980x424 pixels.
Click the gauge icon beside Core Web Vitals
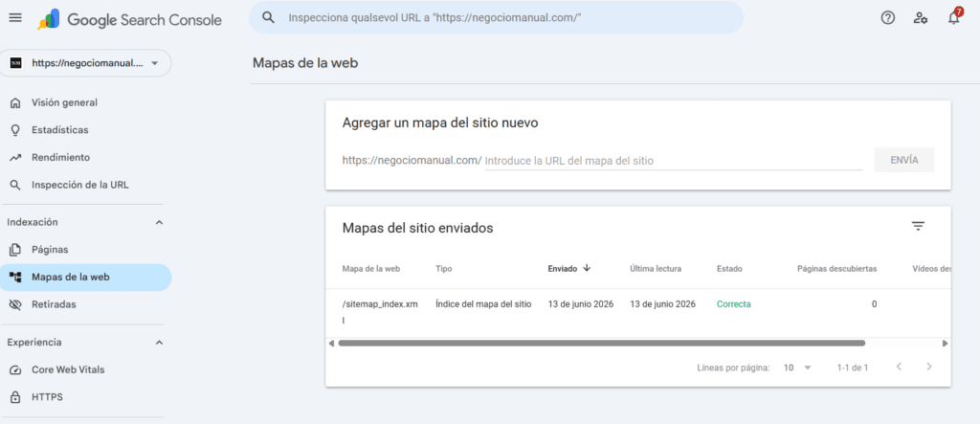coord(16,369)
